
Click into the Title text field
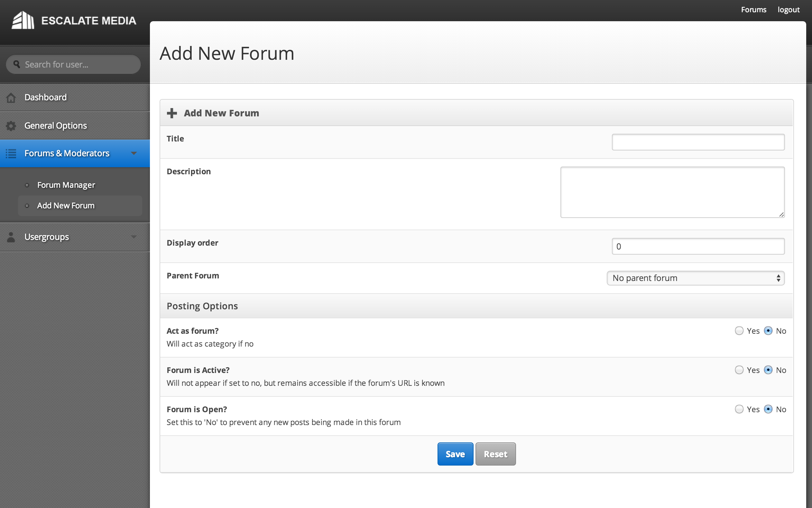point(698,142)
